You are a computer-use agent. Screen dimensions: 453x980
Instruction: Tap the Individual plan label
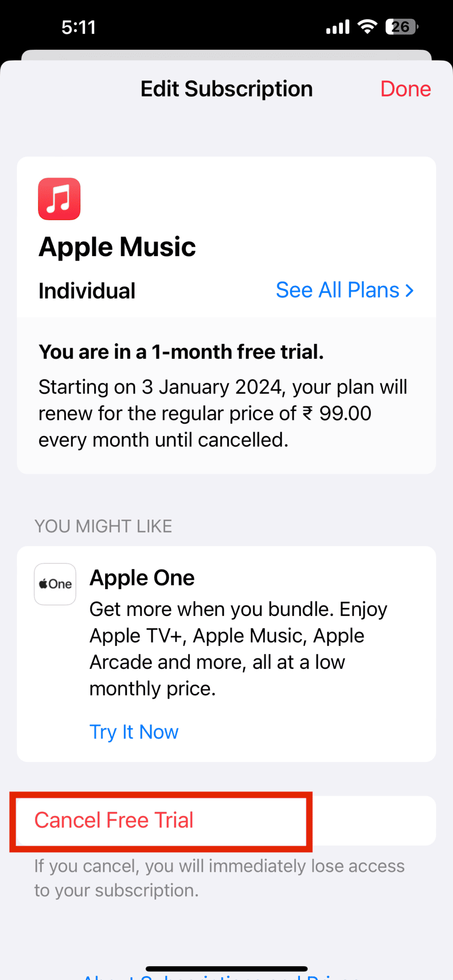point(87,291)
